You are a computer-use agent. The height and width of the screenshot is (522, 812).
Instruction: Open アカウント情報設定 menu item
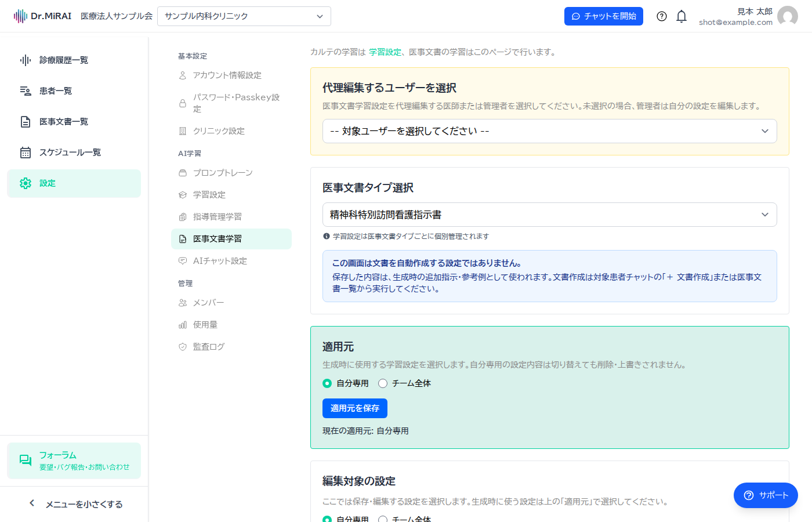(231, 75)
